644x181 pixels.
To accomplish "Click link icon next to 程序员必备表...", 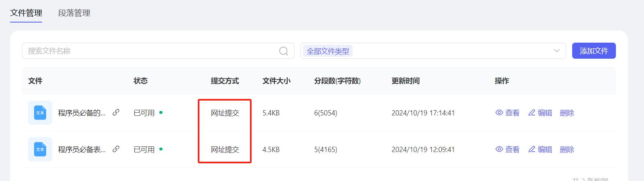I will pyautogui.click(x=116, y=149).
